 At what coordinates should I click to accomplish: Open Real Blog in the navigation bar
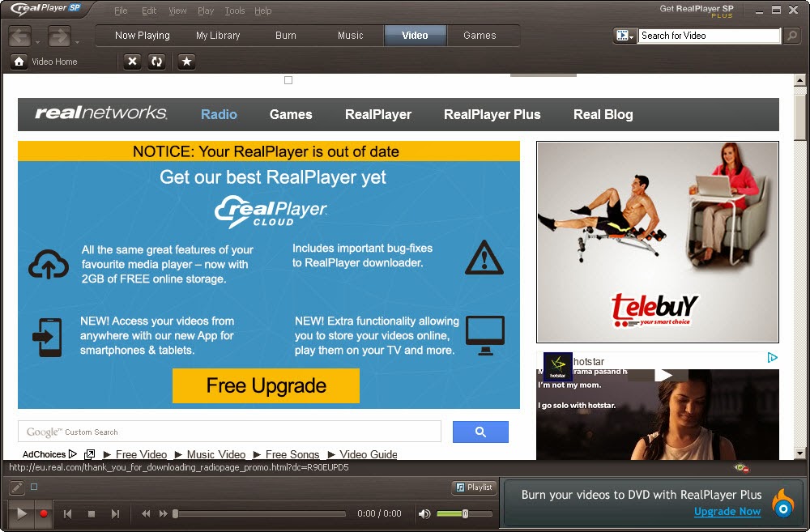pos(603,115)
